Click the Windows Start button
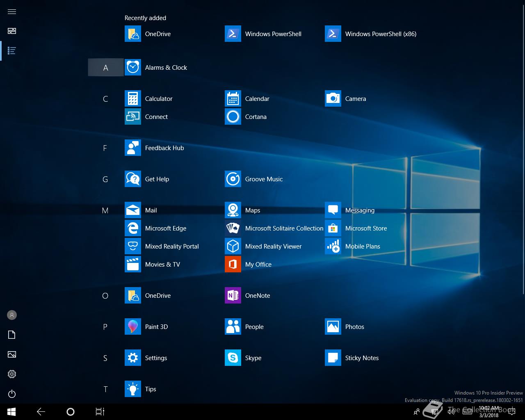 click(11, 411)
